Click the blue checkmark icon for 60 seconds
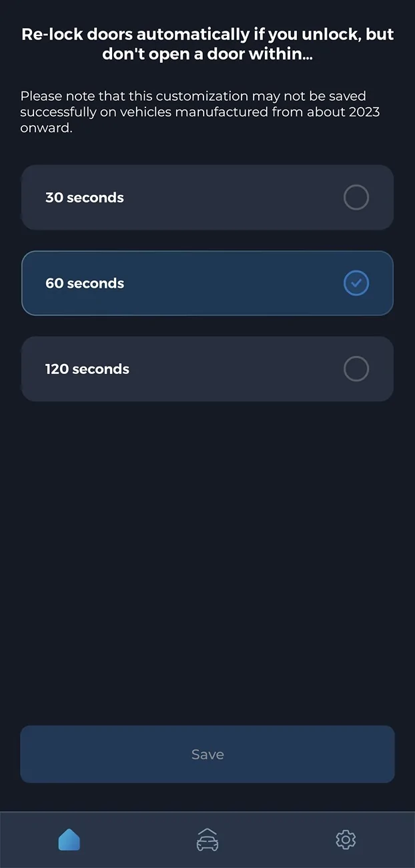 tap(356, 283)
